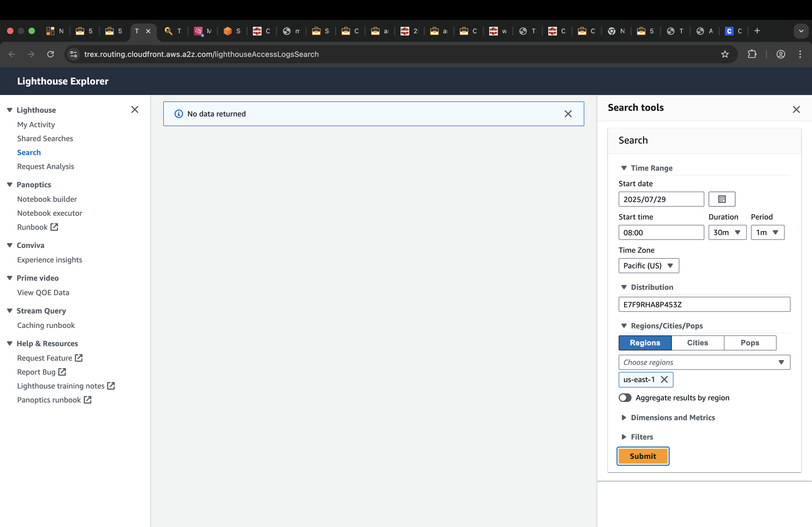Click the Distribution ID input field
The width and height of the screenshot is (812, 527).
[704, 304]
